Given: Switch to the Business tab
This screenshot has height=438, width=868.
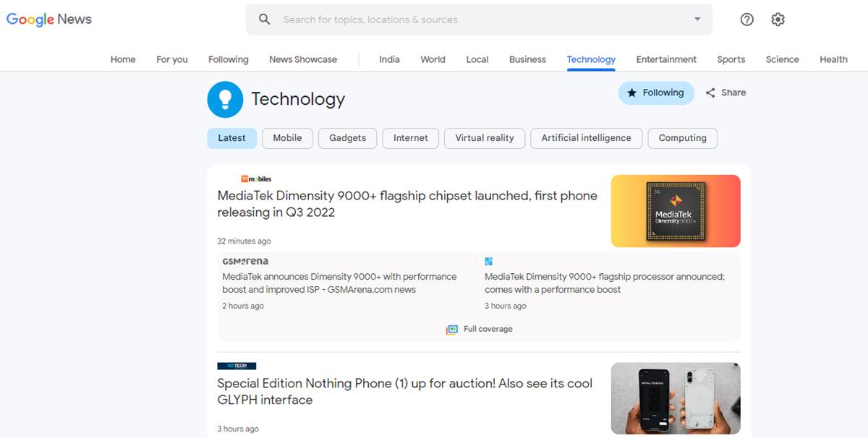Looking at the screenshot, I should click(x=527, y=59).
